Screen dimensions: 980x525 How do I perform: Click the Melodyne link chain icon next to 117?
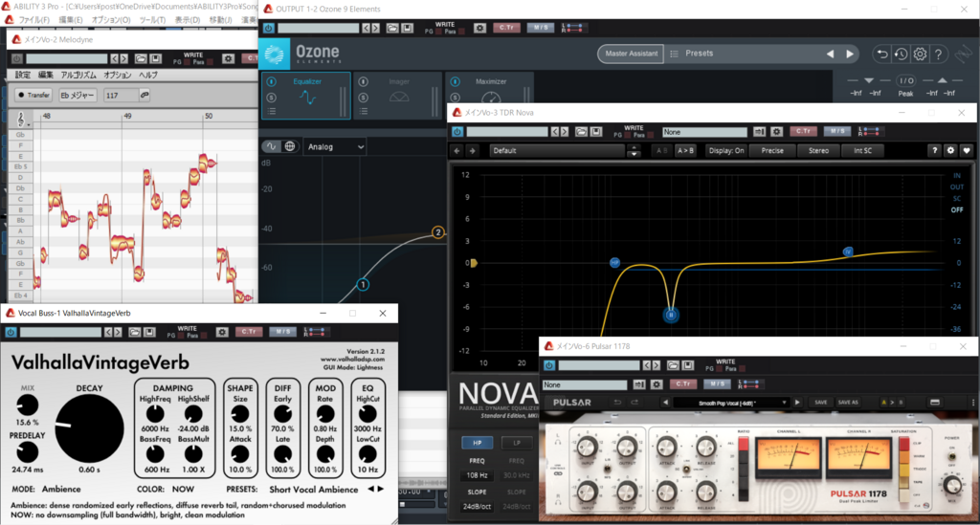145,95
